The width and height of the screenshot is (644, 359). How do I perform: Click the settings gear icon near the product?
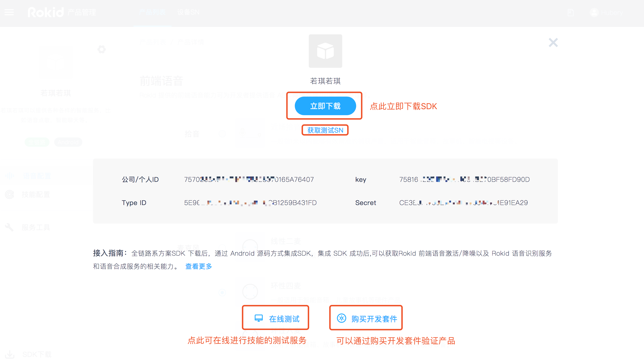(102, 49)
